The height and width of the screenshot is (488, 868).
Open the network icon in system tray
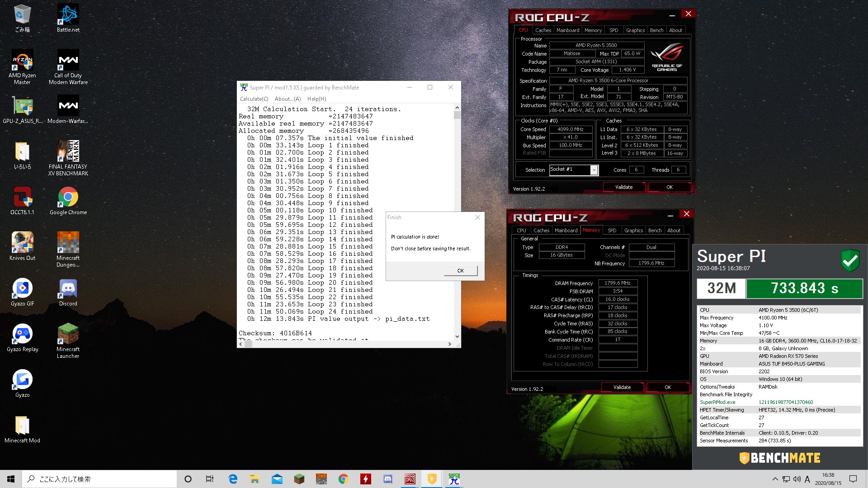pyautogui.click(x=786, y=479)
